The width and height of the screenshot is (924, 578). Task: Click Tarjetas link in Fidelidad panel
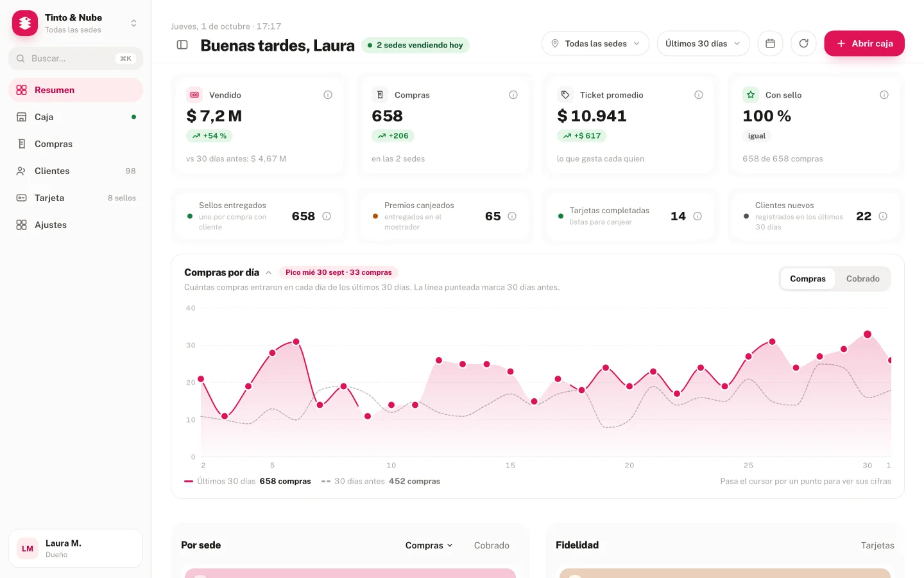pyautogui.click(x=877, y=545)
